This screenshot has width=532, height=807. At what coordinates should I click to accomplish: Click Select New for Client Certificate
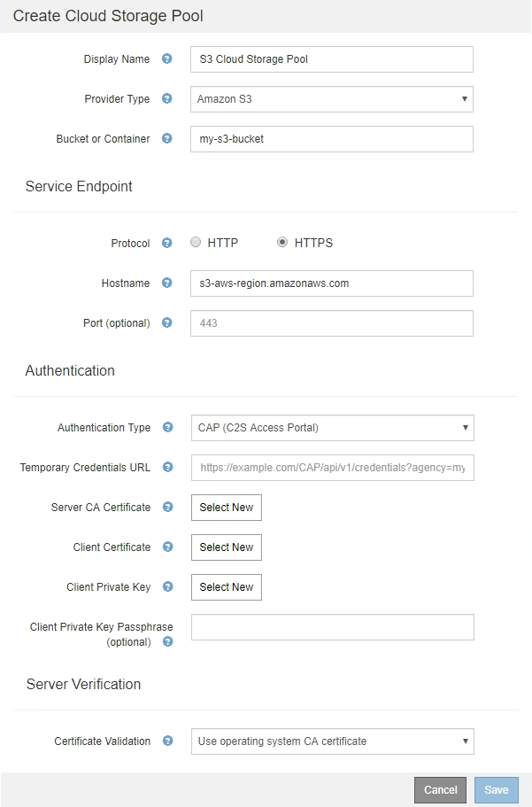227,547
